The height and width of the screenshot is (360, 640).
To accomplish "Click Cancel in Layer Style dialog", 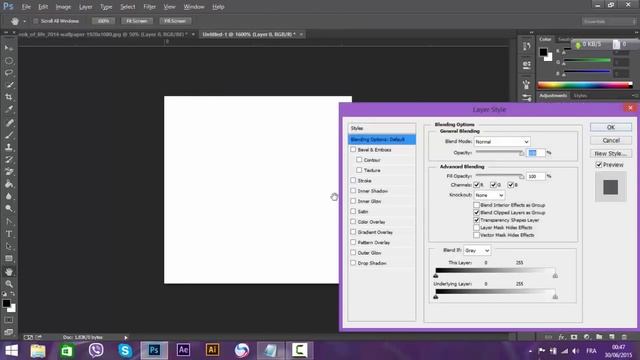I will point(611,140).
